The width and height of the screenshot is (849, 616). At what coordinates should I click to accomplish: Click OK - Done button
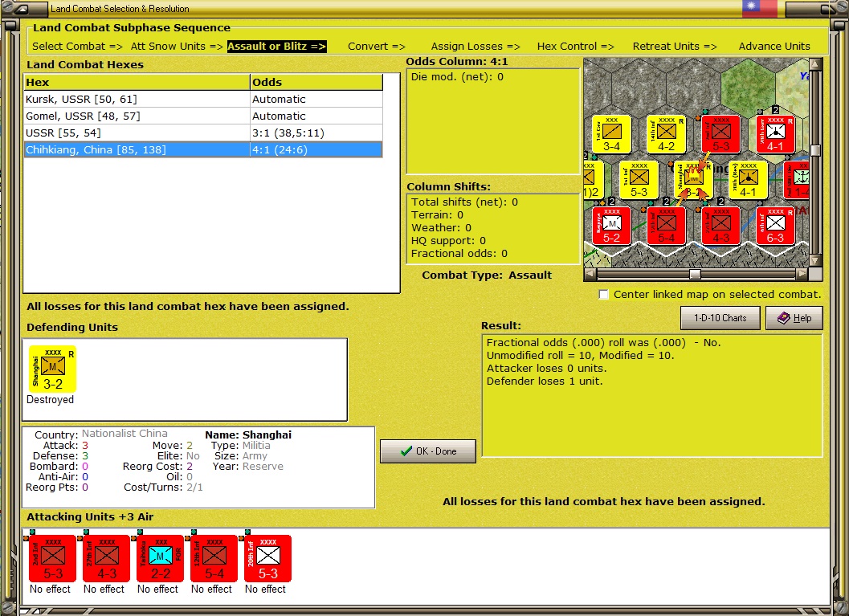pos(428,451)
